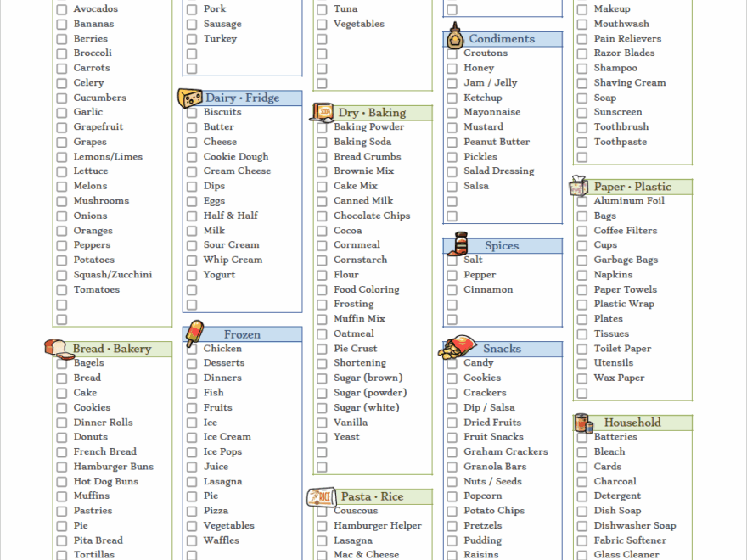Tick the Toothpaste checkbox
The height and width of the screenshot is (560, 747).
[581, 142]
